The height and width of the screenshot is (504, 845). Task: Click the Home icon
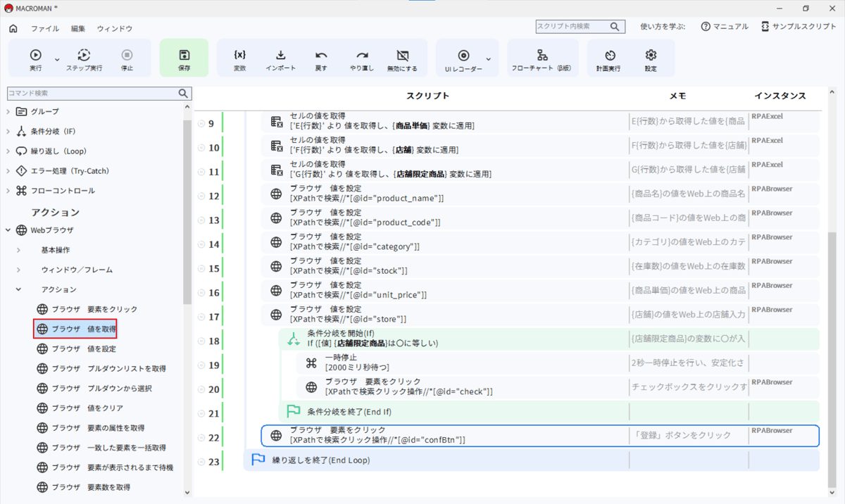pos(13,29)
